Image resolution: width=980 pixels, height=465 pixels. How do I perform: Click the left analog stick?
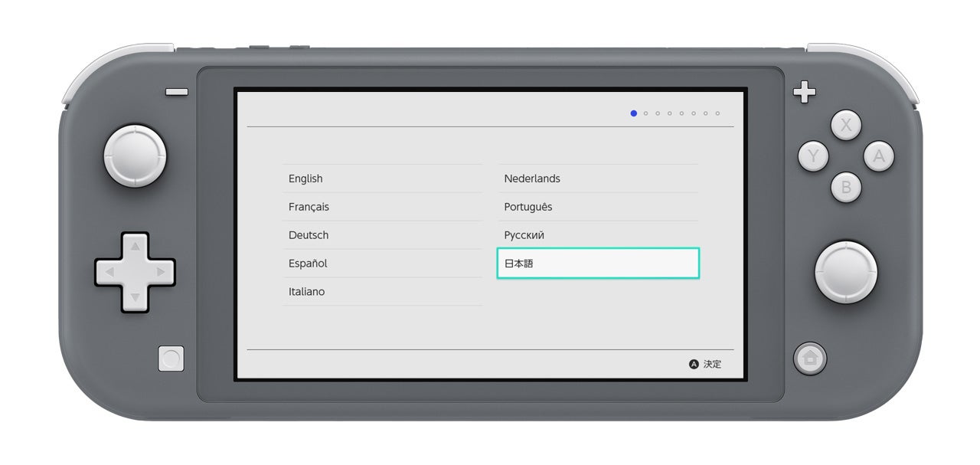click(x=135, y=157)
